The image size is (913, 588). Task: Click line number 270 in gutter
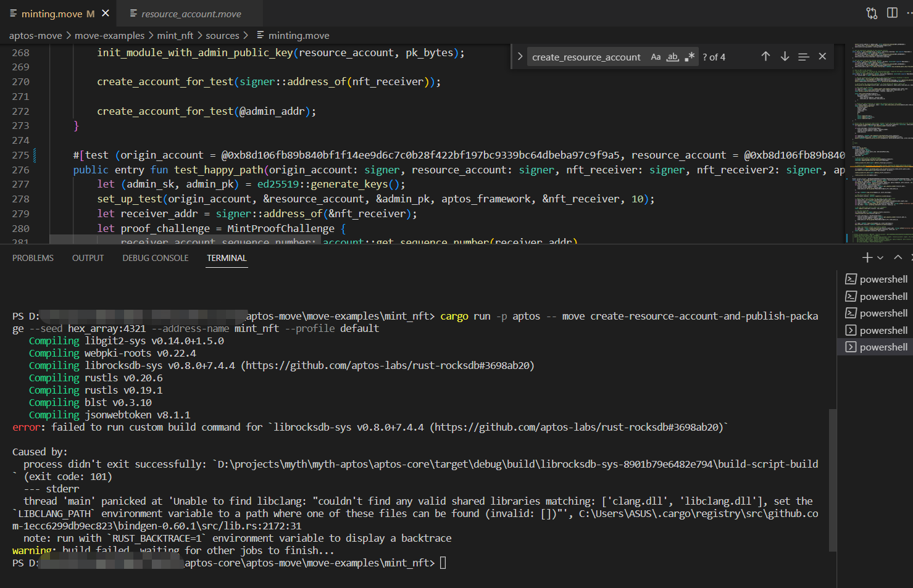point(20,82)
